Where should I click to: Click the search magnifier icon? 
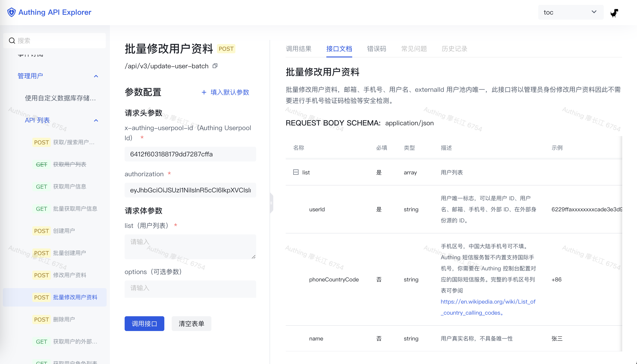[x=12, y=41]
